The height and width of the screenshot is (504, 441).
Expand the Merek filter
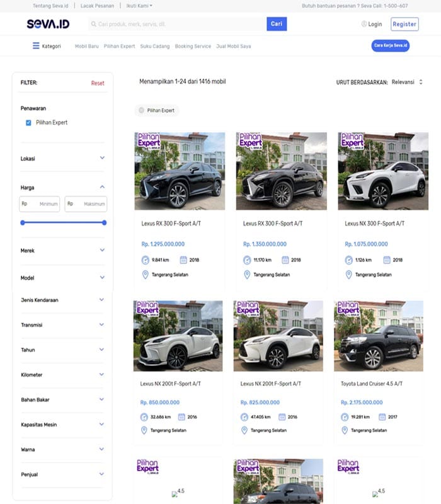(x=102, y=249)
